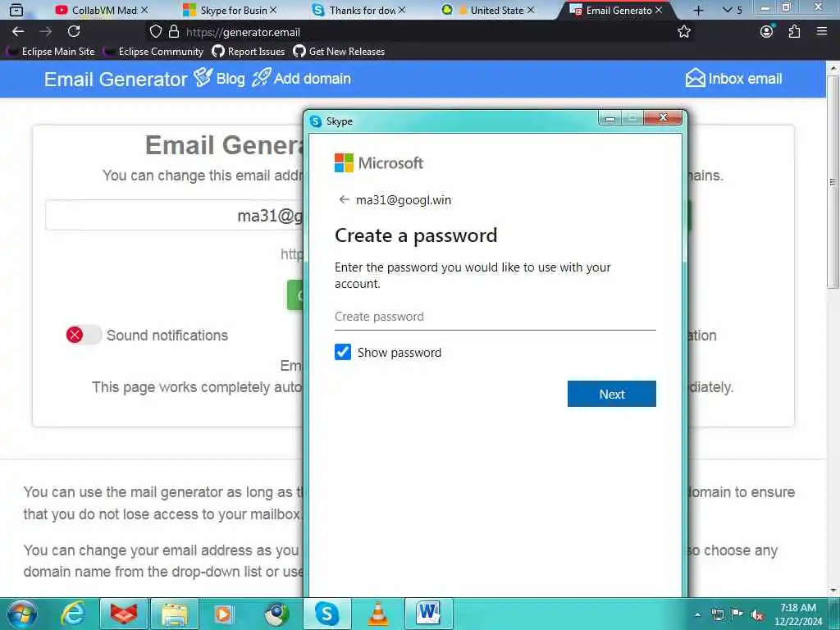Close the CollabVM Mad tab

coord(144,10)
